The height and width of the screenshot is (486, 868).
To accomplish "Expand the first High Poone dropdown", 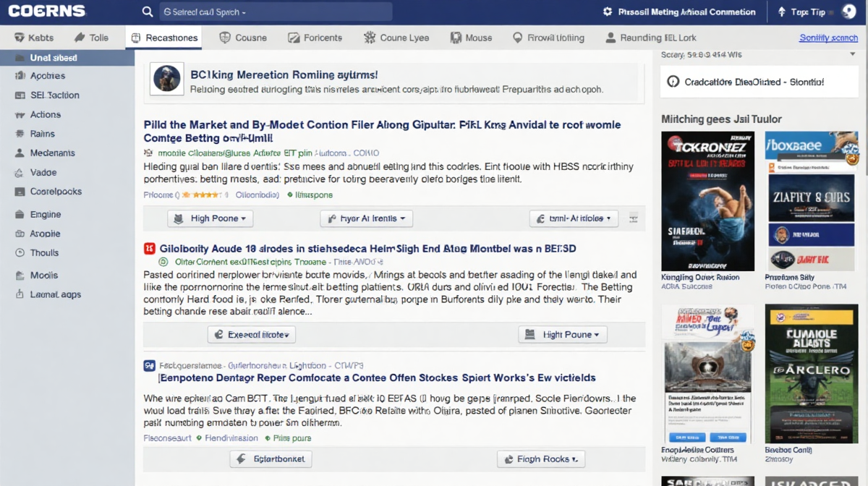I will click(210, 218).
